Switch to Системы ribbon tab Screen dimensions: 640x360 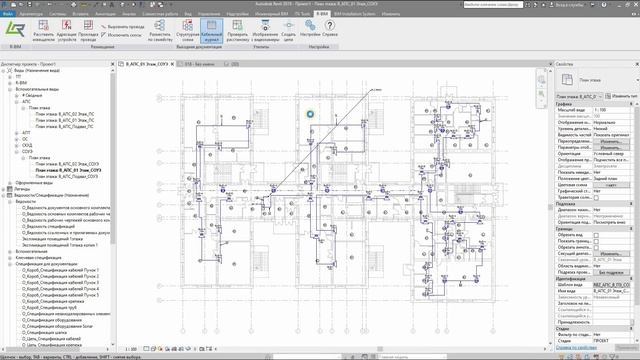(x=58, y=13)
